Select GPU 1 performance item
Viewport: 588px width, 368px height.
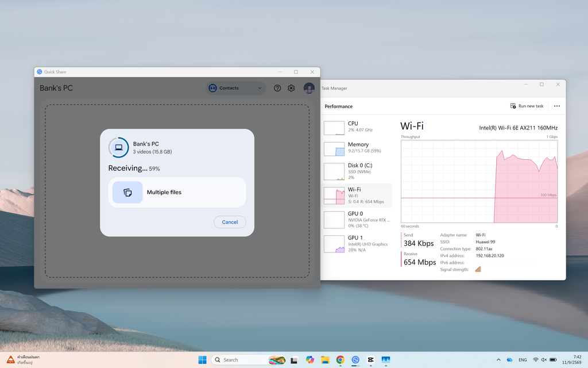357,243
